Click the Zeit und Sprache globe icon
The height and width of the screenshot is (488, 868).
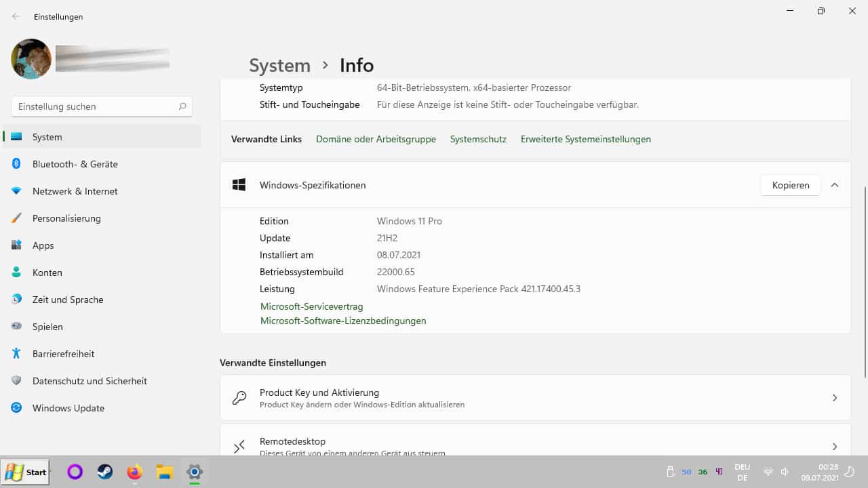pos(17,300)
